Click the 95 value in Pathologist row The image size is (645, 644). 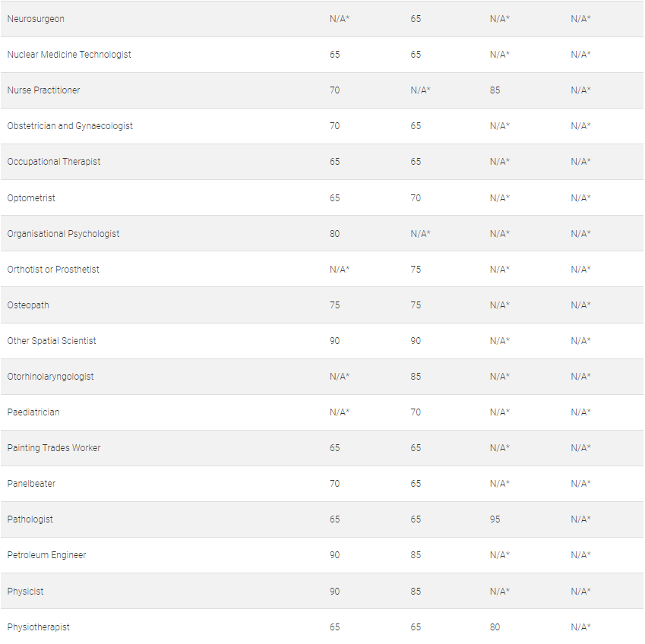point(495,519)
